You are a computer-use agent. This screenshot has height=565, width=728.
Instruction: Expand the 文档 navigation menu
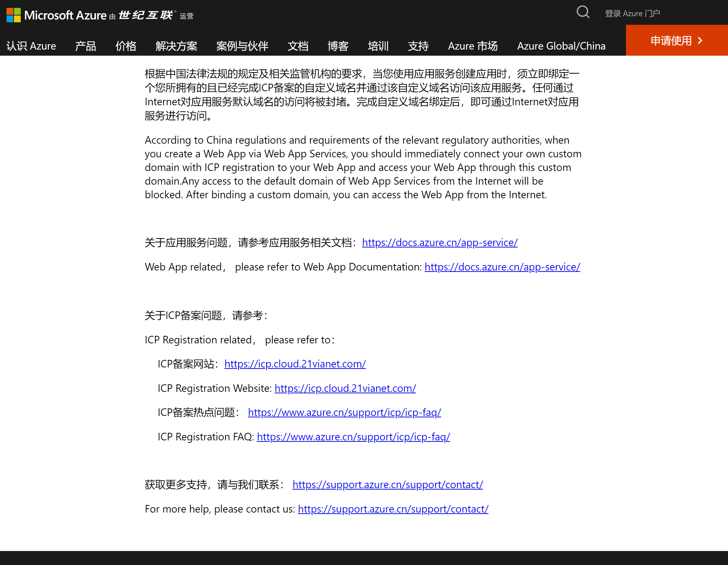[298, 46]
